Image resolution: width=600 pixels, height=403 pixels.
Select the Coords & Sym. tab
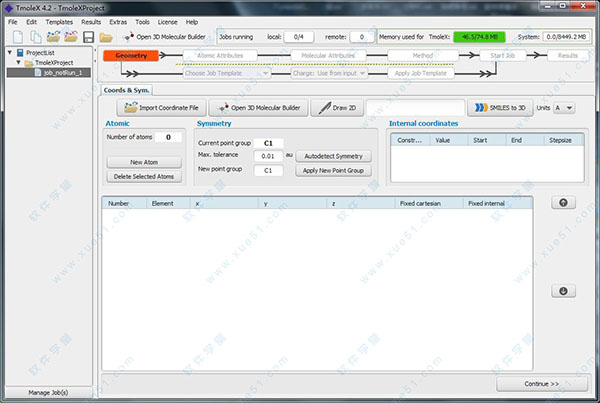point(126,90)
